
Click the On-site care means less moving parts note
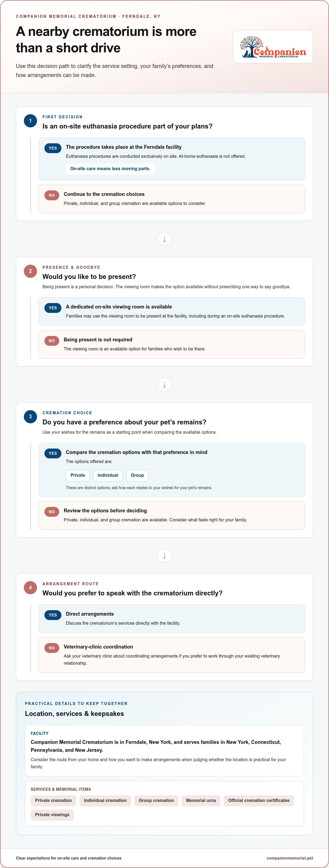click(110, 169)
